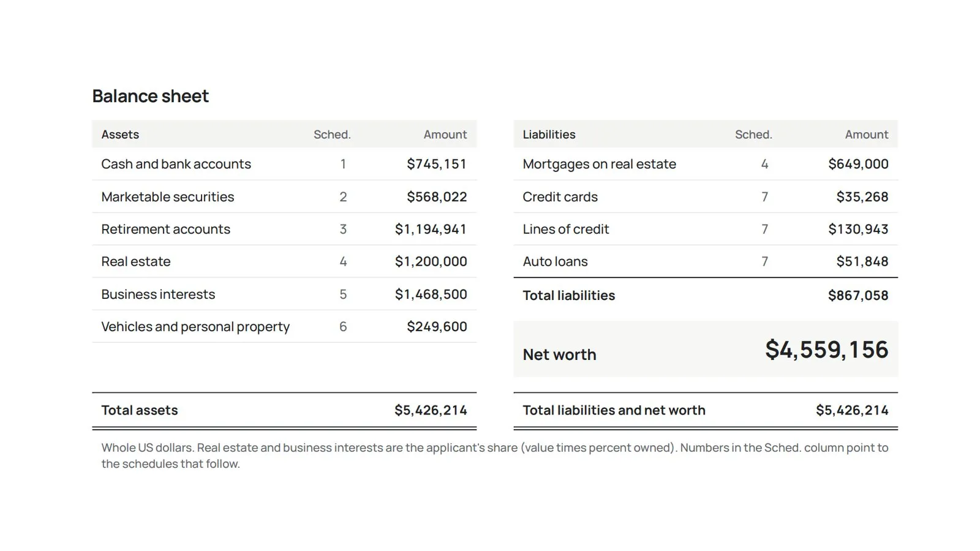Image resolution: width=980 pixels, height=551 pixels.
Task: Click schedule number 1 for cash accounts
Action: (x=343, y=164)
